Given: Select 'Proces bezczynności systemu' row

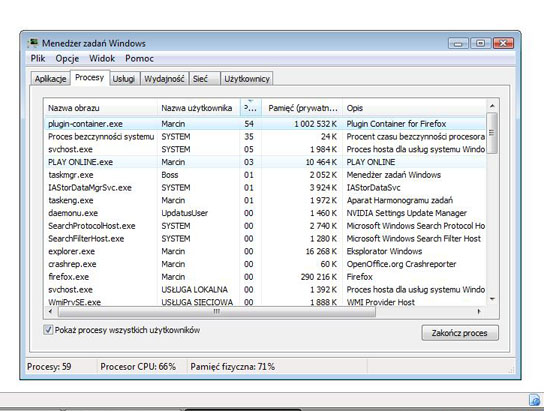Looking at the screenshot, I should coord(265,137).
